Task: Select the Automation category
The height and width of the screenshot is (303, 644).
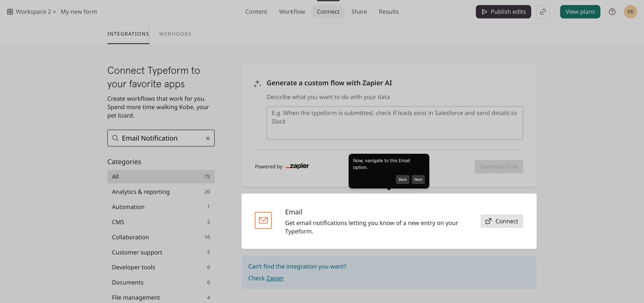Action: point(161,207)
